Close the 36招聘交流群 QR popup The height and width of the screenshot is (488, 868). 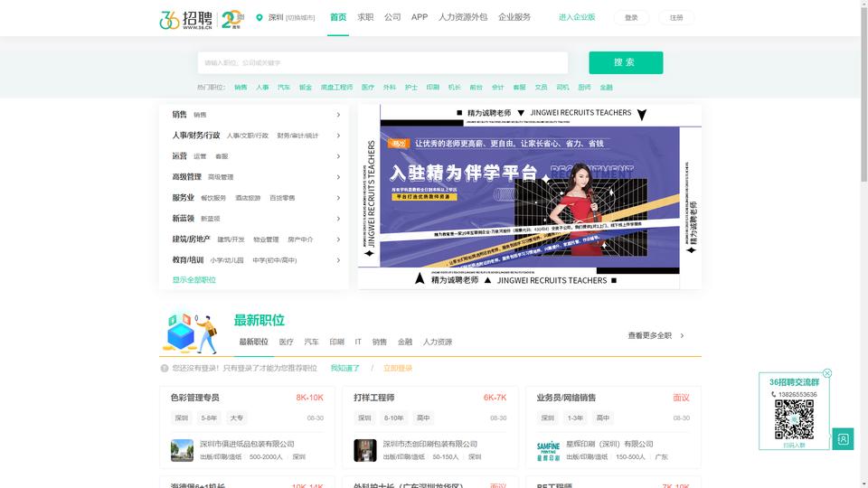(x=827, y=373)
